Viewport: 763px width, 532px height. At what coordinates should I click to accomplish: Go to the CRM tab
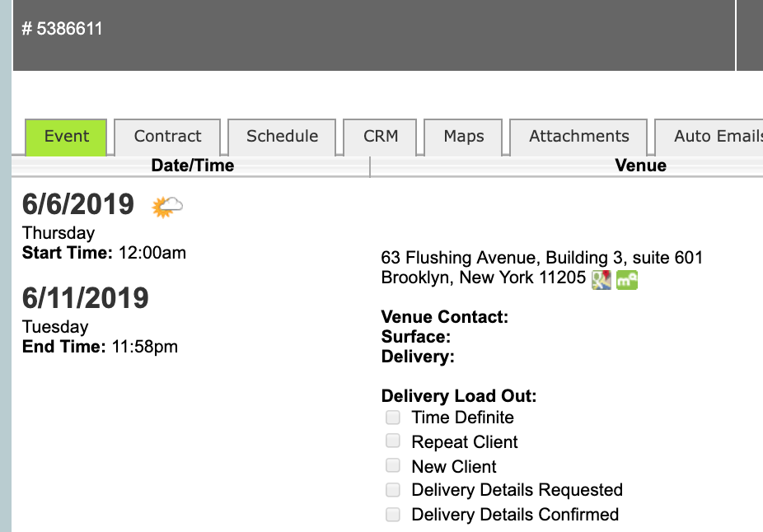[381, 137]
